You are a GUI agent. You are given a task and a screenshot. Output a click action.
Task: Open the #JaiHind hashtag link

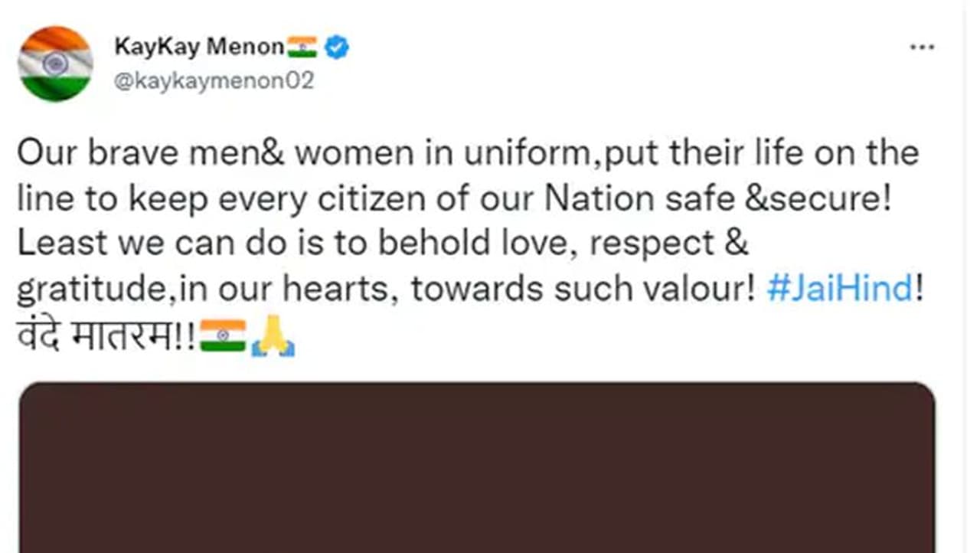(x=839, y=290)
